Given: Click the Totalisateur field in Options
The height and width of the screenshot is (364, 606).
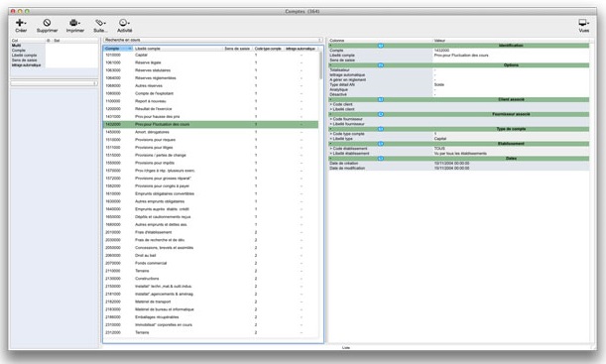Looking at the screenshot, I should pos(459,70).
